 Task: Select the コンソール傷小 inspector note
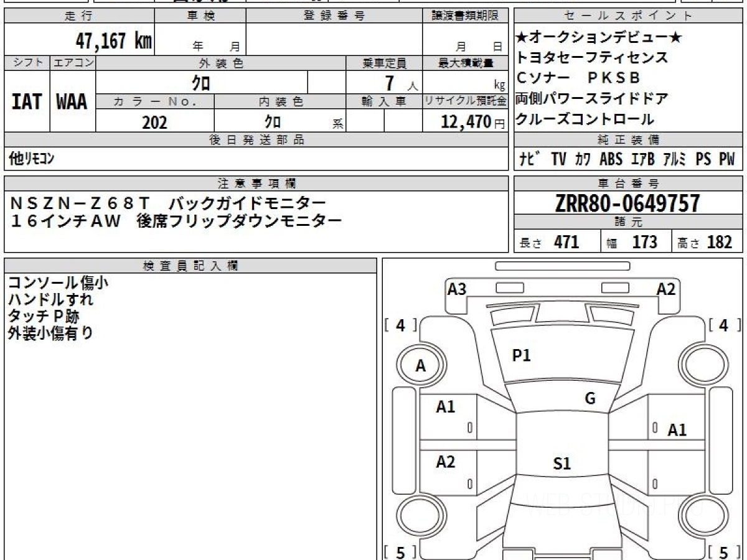tap(58, 283)
